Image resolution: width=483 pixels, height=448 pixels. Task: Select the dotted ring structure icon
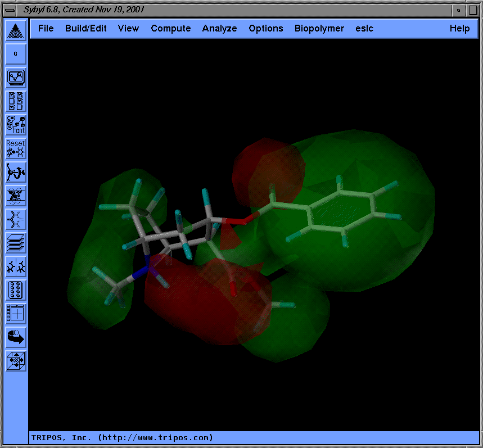point(15,220)
